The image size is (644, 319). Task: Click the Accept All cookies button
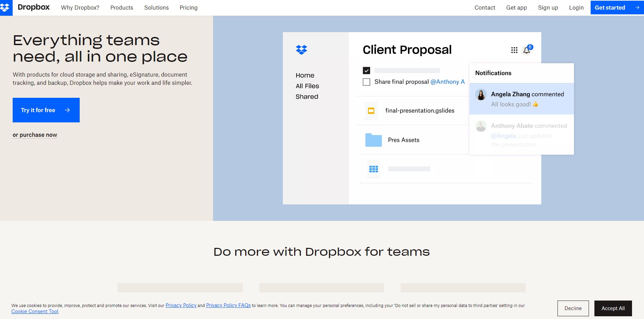(613, 308)
